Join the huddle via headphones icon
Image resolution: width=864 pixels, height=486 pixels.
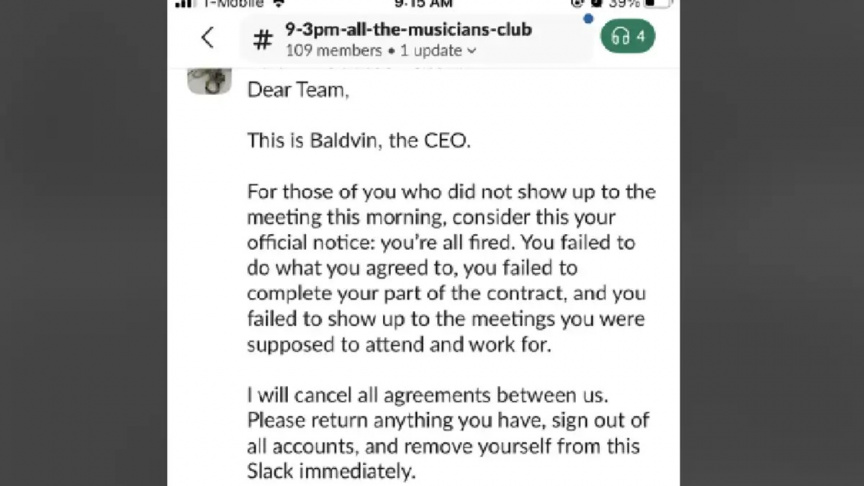click(627, 37)
